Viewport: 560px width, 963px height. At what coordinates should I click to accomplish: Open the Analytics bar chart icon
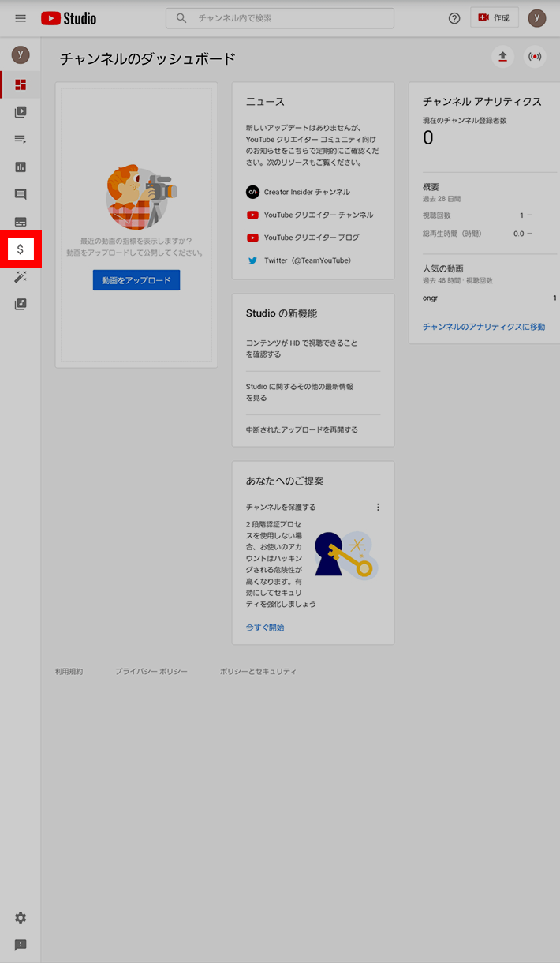pos(21,167)
